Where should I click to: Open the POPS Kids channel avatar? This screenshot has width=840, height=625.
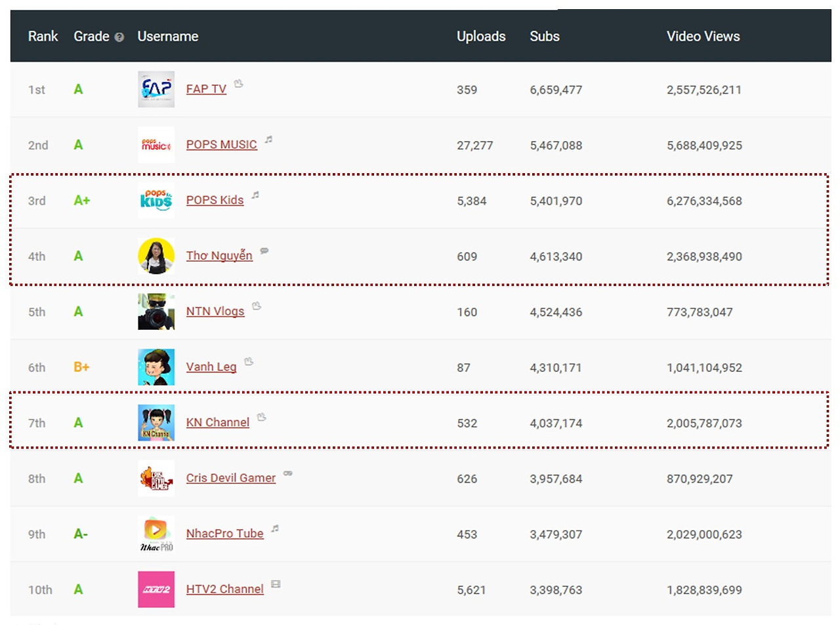pyautogui.click(x=156, y=200)
